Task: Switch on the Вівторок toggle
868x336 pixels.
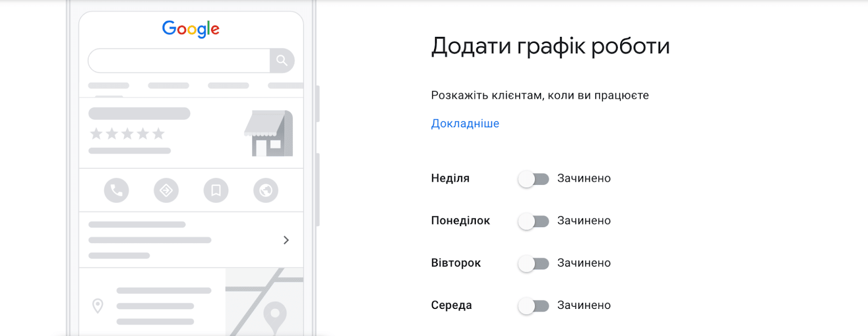Action: [x=534, y=263]
